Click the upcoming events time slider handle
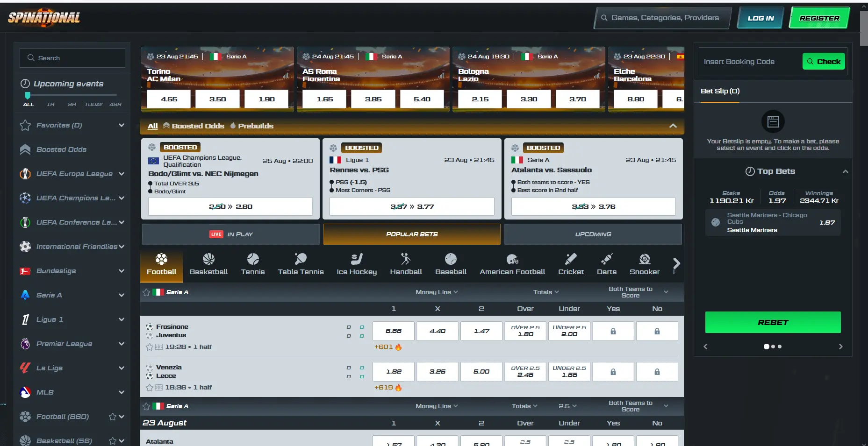This screenshot has height=446, width=868. click(x=28, y=95)
